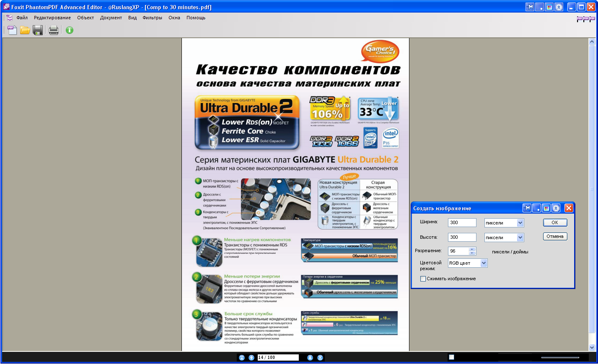The width and height of the screenshot is (598, 364).
Task: Go to the next page with the down arrow
Action: (310, 357)
